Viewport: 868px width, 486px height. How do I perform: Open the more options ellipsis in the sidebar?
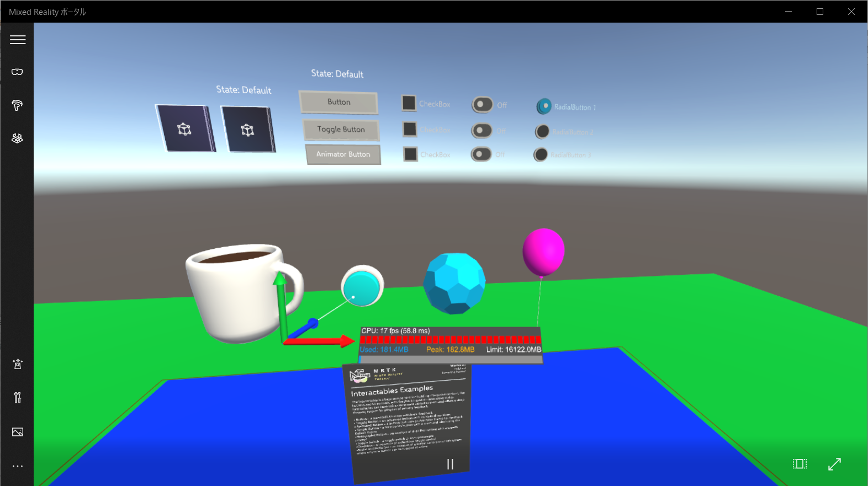[x=18, y=466]
